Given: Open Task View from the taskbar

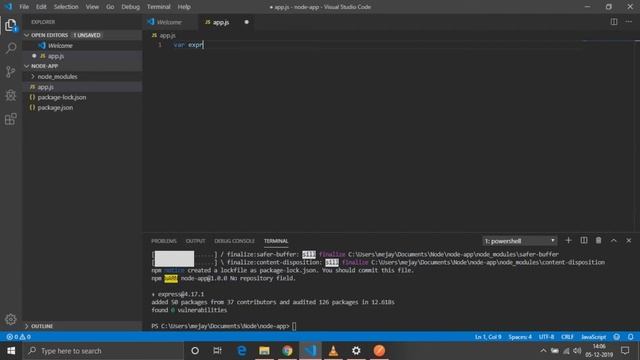Looking at the screenshot, I should point(218,351).
